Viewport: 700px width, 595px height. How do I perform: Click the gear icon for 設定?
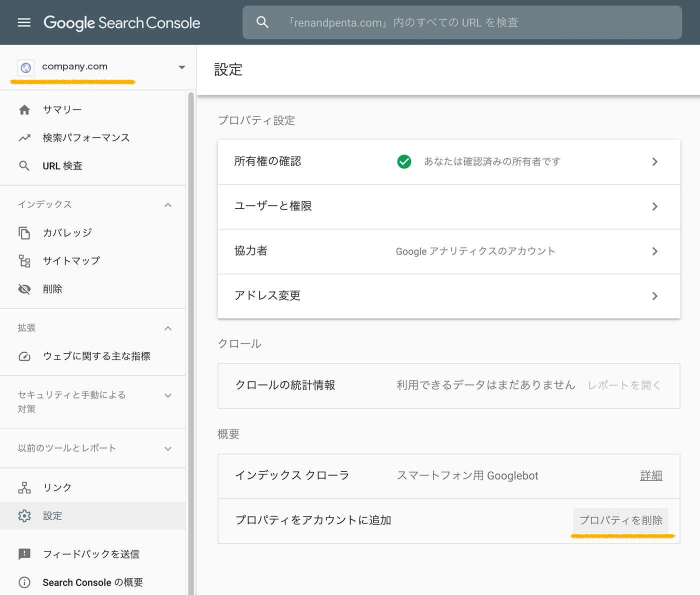click(24, 516)
